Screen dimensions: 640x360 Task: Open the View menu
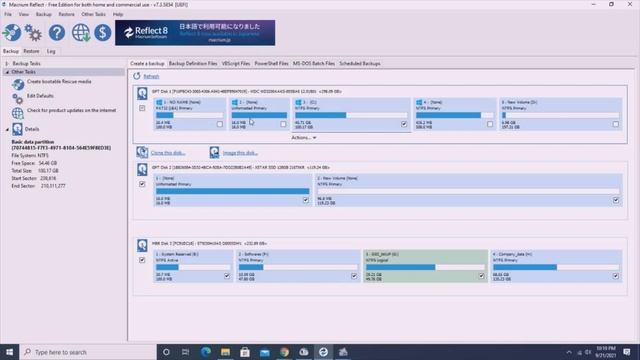(24, 14)
